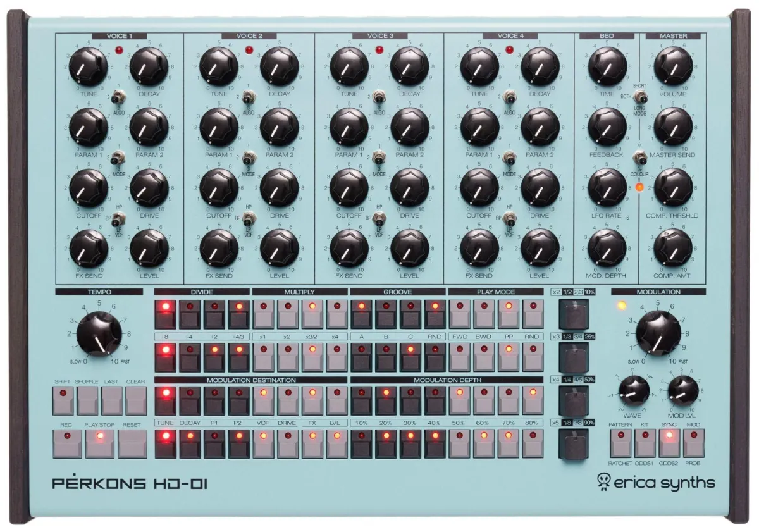Click the Master VOLUME knob
This screenshot has width=759, height=532.
click(673, 66)
